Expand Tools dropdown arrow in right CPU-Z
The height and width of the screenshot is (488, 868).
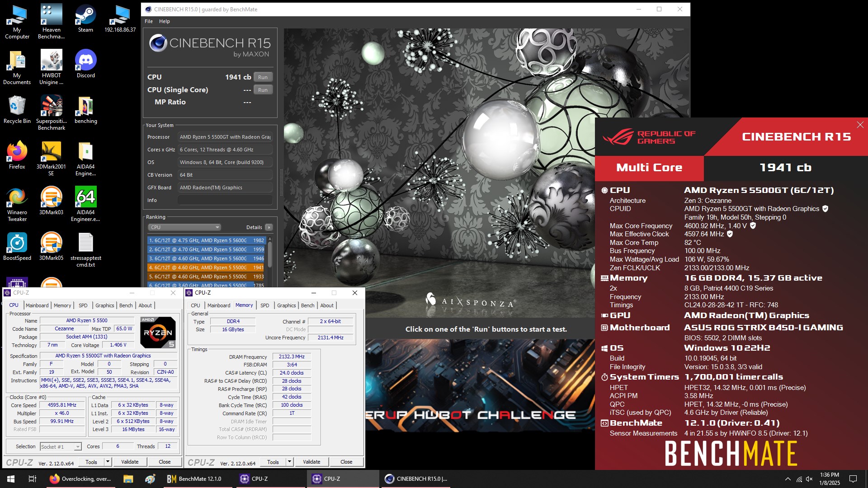(289, 462)
